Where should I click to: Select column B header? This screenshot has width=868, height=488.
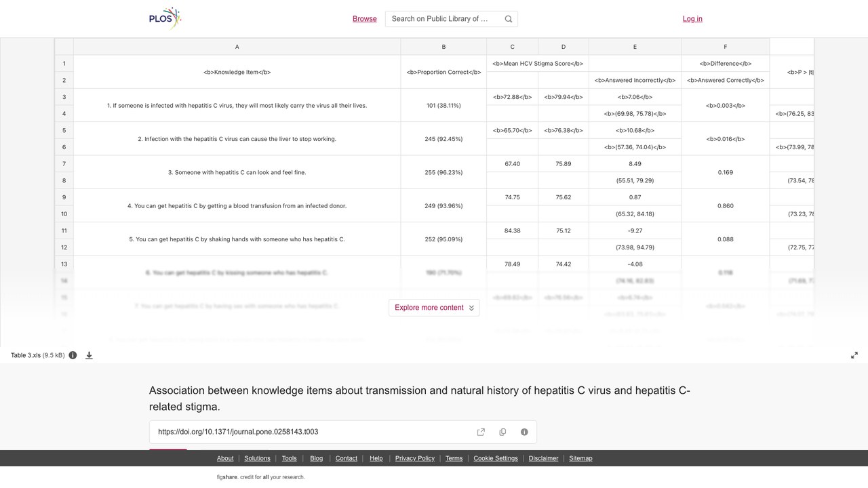click(443, 47)
